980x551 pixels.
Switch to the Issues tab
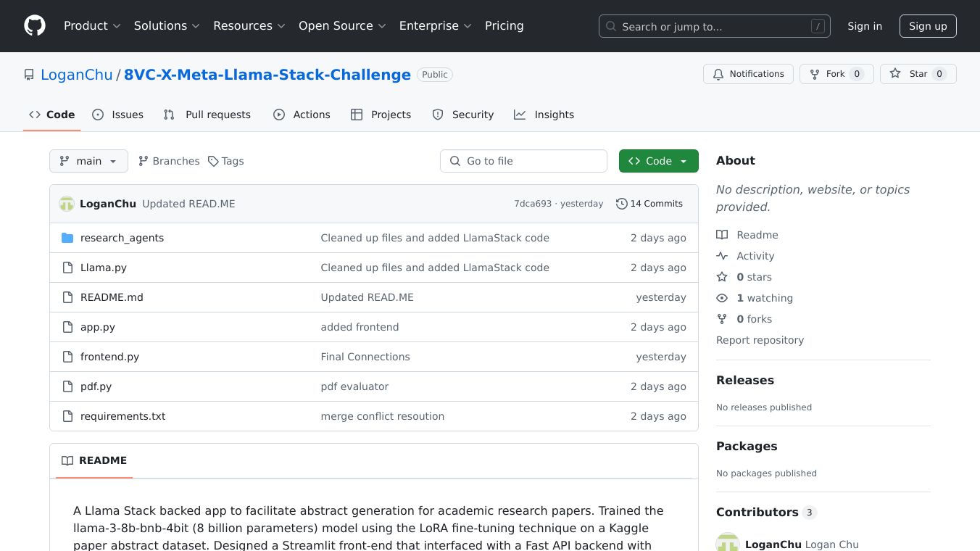(118, 115)
